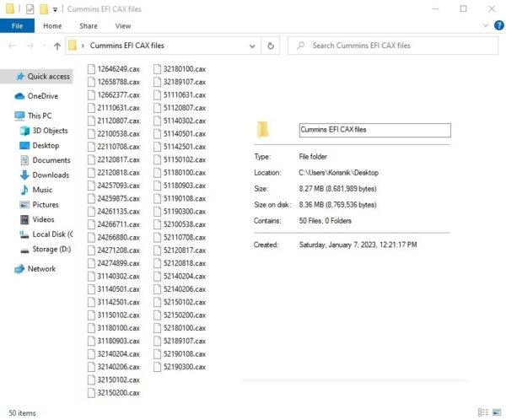Screen dimensions: 506x420
Task: Select file 32140206.cax
Action: click(x=114, y=367)
